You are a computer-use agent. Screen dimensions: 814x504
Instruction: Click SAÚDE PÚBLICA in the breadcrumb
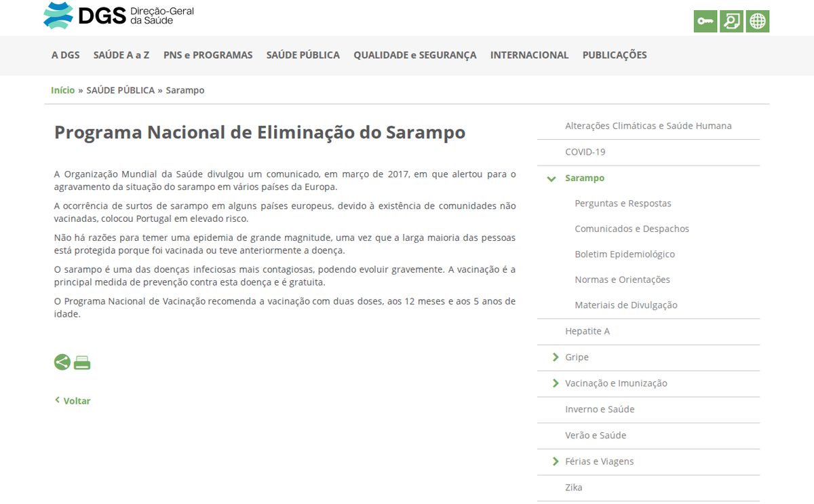pos(121,90)
